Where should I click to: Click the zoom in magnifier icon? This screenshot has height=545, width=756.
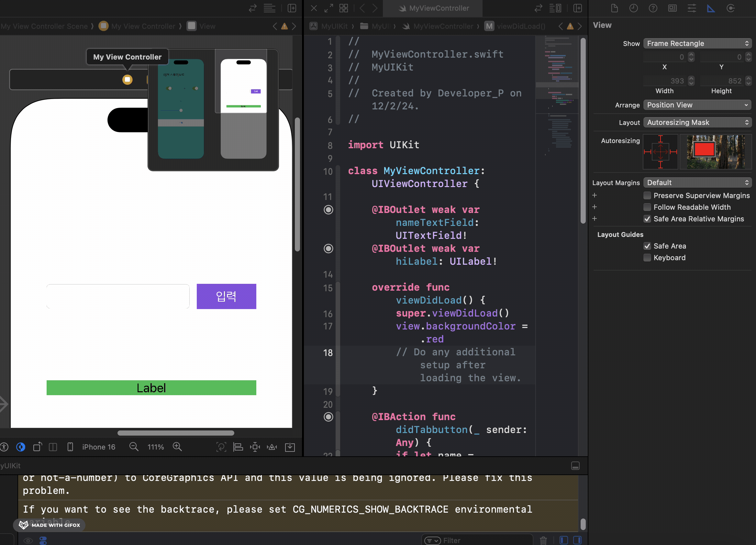tap(177, 447)
